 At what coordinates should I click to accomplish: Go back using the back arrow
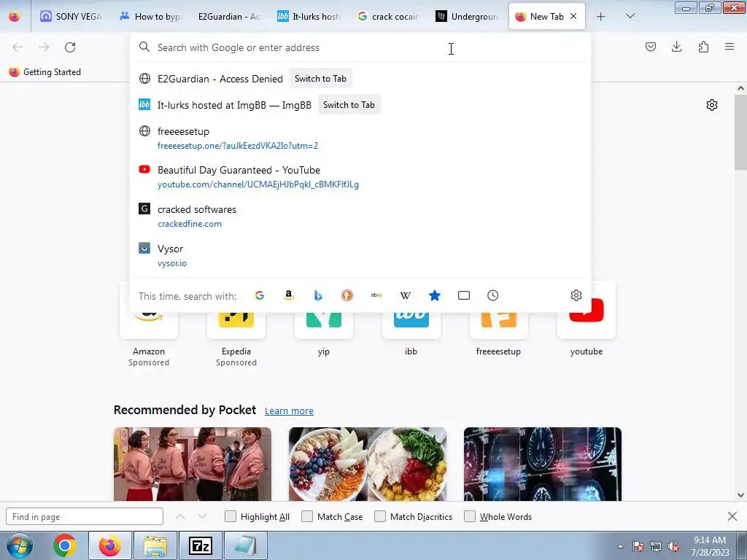18,47
